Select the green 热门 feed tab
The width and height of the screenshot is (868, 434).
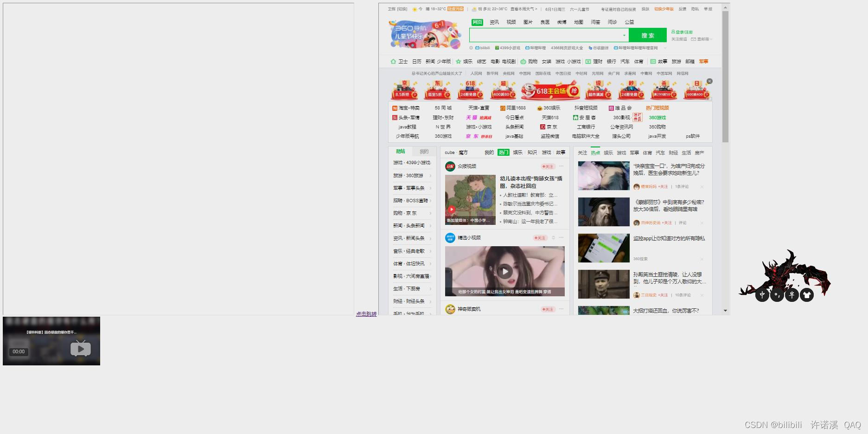click(504, 153)
